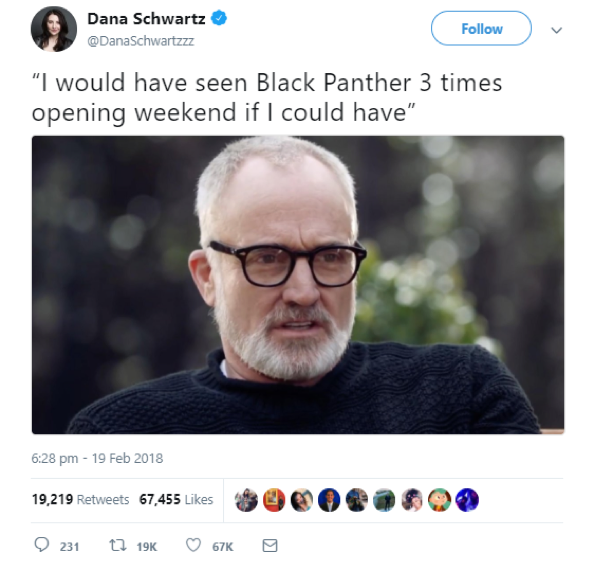
Task: Click the 231 replies count
Action: pyautogui.click(x=70, y=547)
